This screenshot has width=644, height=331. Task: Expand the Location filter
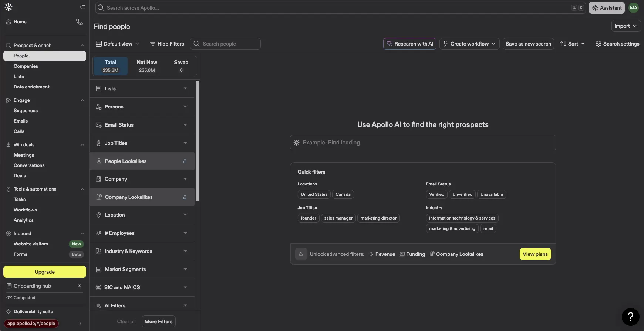pos(142,215)
